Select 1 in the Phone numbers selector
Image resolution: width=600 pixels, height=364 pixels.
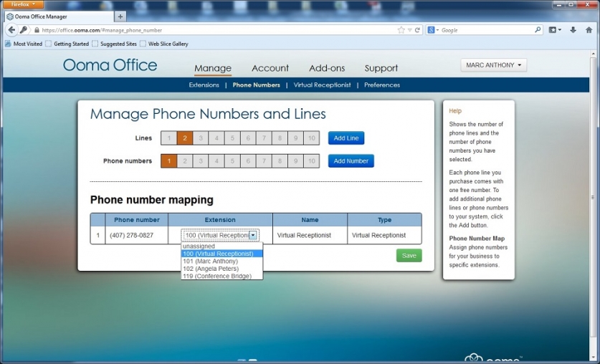click(x=168, y=161)
